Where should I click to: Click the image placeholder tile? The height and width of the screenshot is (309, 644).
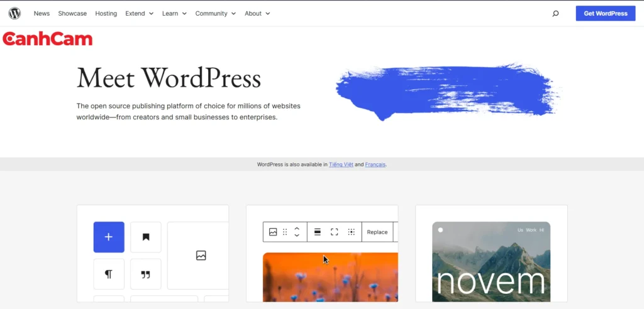coord(198,256)
